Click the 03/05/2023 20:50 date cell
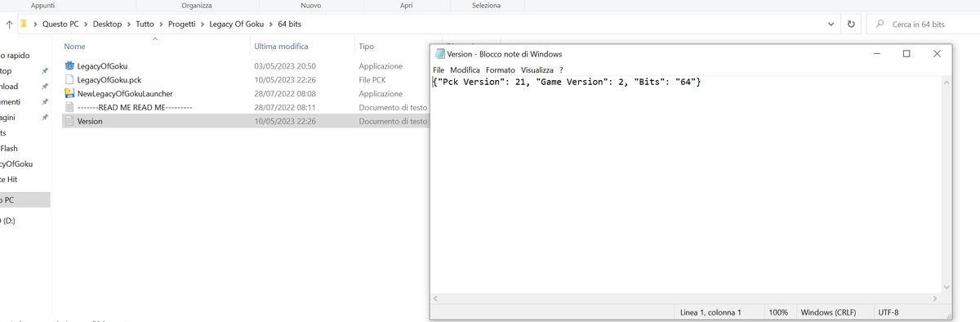 (285, 66)
